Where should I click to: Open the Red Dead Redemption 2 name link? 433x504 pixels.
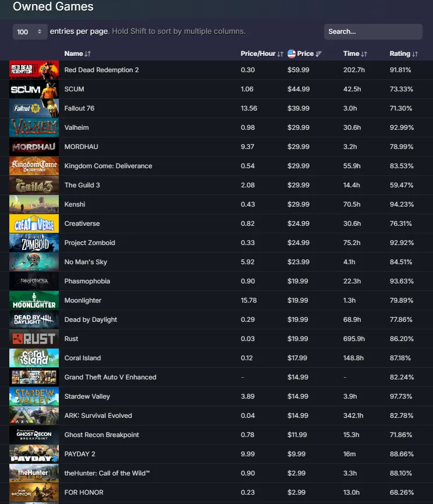[x=102, y=70]
